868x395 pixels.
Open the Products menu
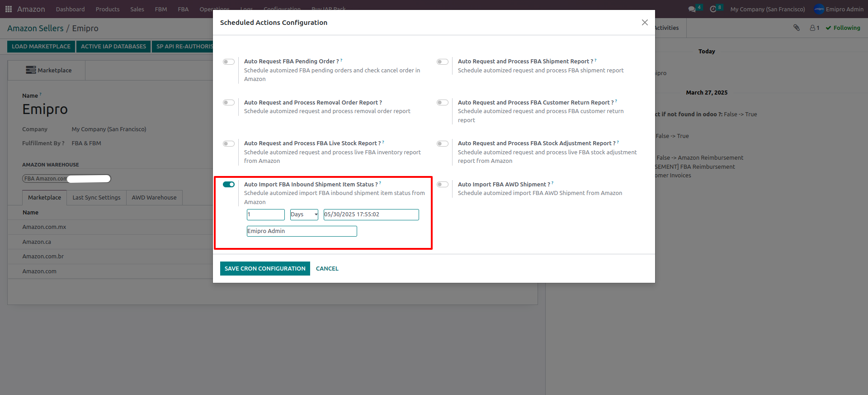tap(108, 9)
